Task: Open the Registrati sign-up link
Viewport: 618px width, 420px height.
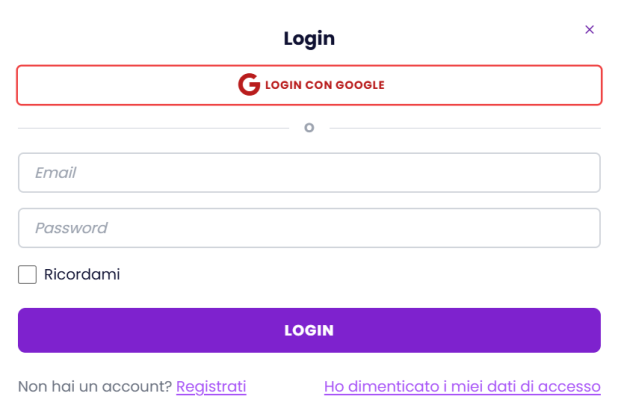Action: (x=211, y=386)
